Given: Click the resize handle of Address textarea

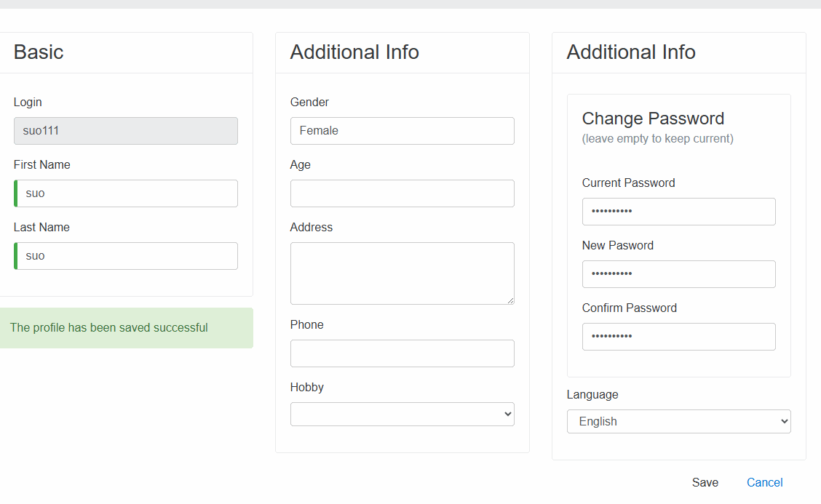Looking at the screenshot, I should [510, 300].
